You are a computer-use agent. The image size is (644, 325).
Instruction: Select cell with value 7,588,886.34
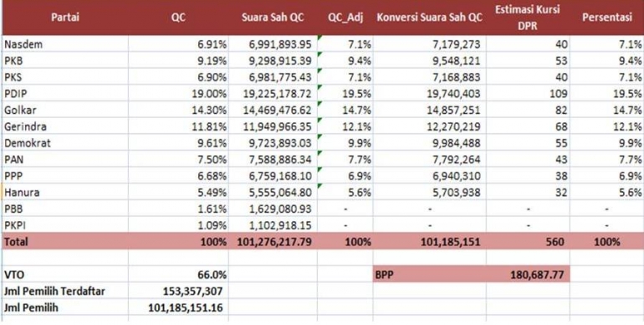click(x=273, y=159)
